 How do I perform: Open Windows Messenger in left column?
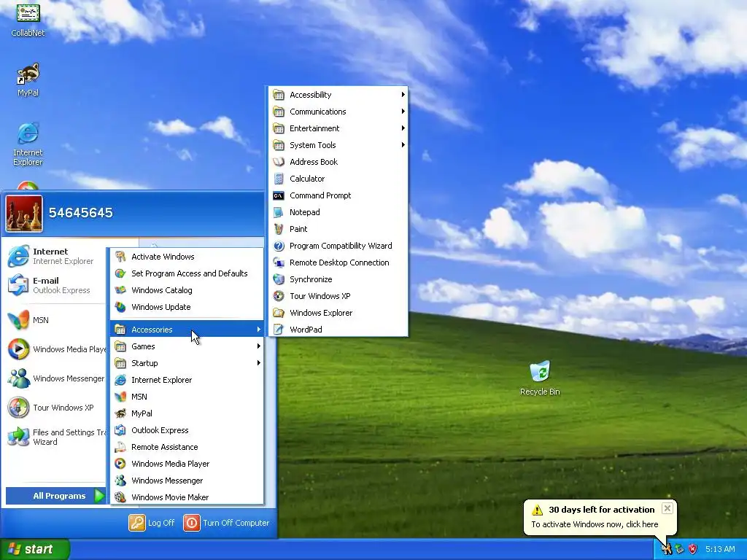(x=55, y=378)
